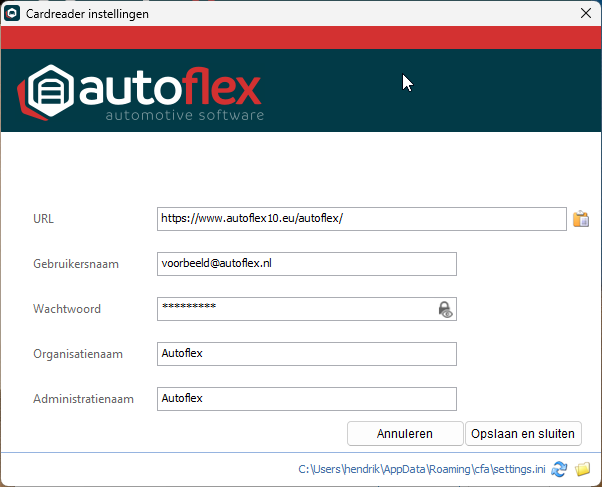
Task: Place cursor in the Administratienaam field
Action: click(306, 399)
